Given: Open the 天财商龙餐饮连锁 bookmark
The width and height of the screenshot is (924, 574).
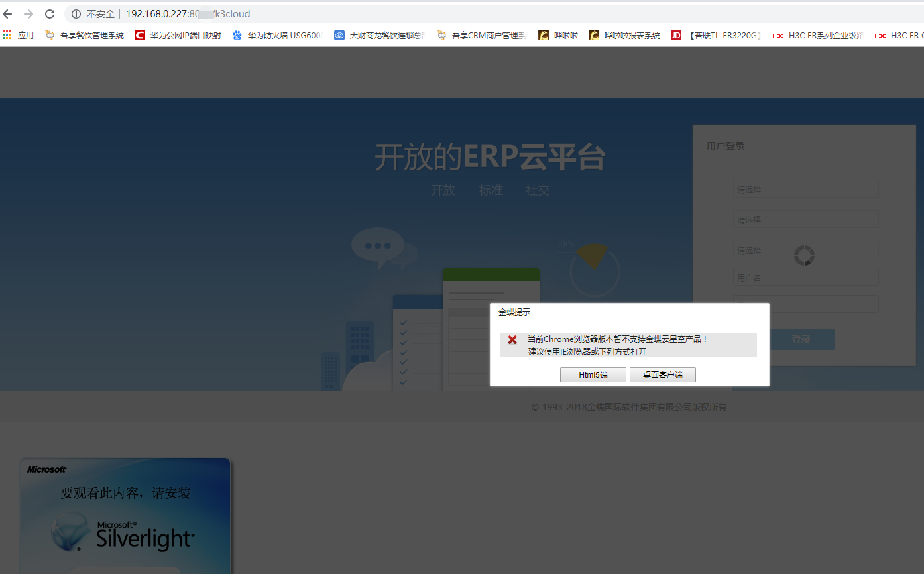Looking at the screenshot, I should click(379, 35).
